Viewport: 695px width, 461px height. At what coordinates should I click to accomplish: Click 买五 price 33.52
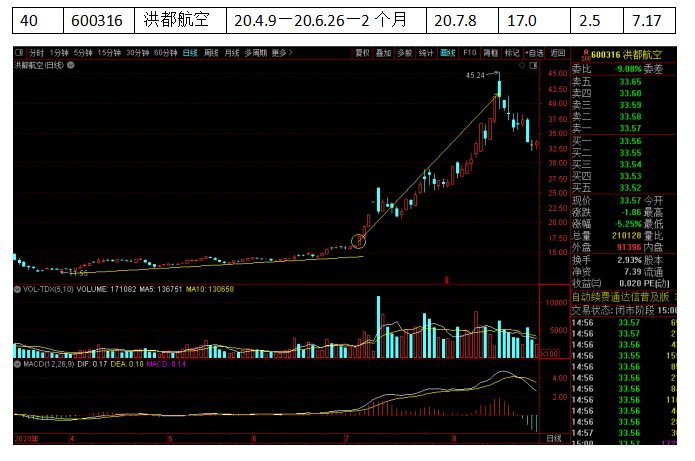click(630, 188)
